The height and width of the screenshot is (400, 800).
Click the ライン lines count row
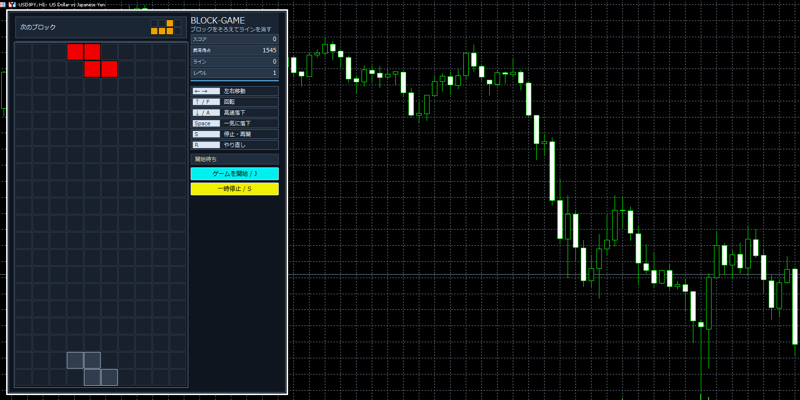pos(235,61)
